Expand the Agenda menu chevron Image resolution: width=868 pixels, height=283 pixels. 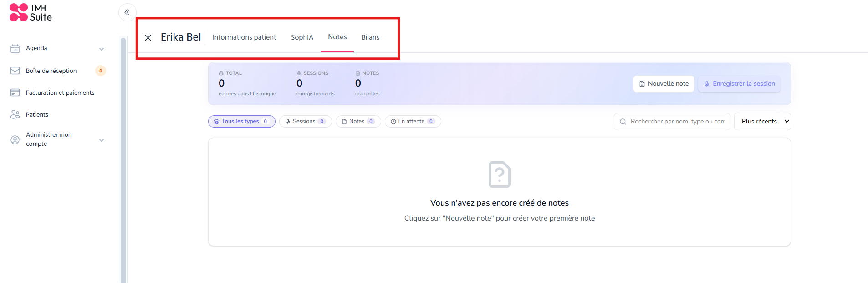(102, 49)
